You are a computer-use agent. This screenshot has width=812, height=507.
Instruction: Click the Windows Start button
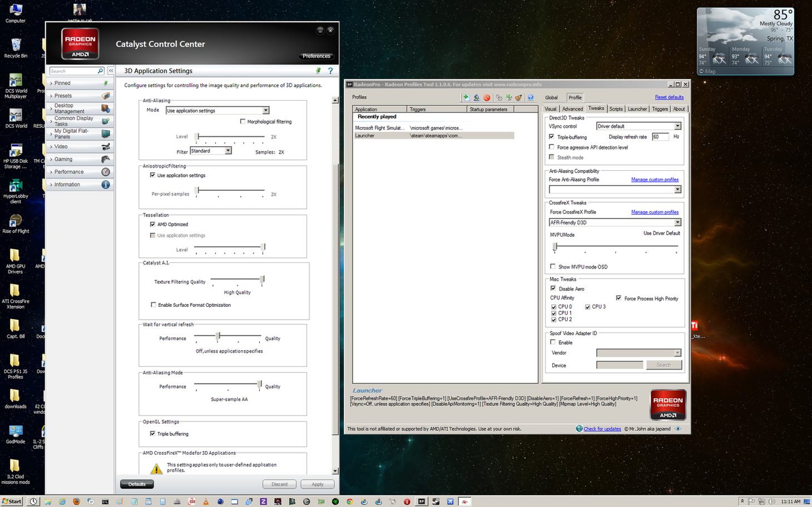(x=12, y=501)
